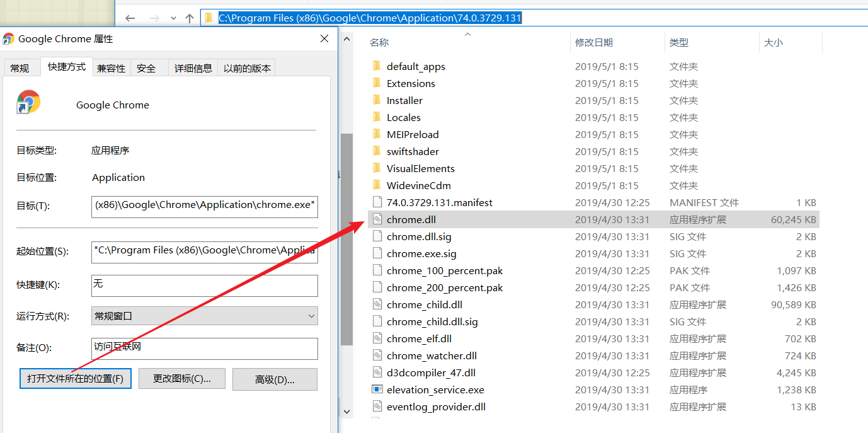Click the 74.0.3729.131.manifest file icon
The image size is (868, 433).
[377, 202]
